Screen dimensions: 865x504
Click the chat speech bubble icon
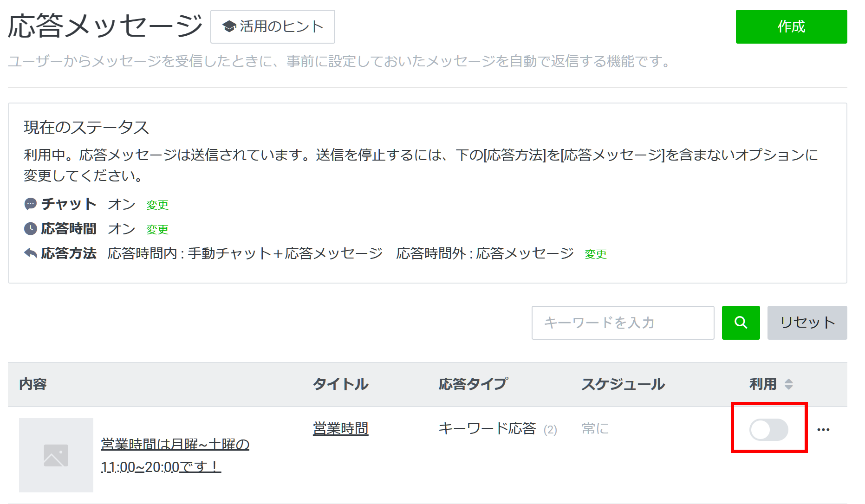[x=30, y=204]
